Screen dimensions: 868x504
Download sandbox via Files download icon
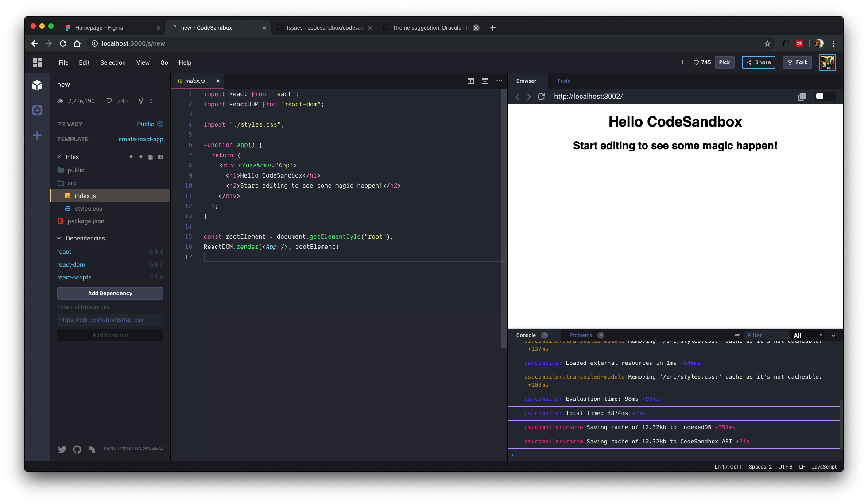tap(131, 157)
